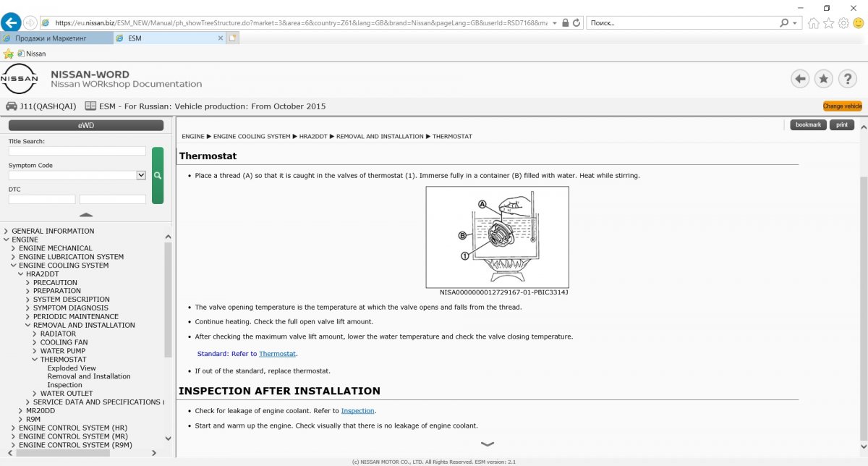Screen dimensions: 868x466
Task: Run search with green magnifier button
Action: tap(158, 175)
